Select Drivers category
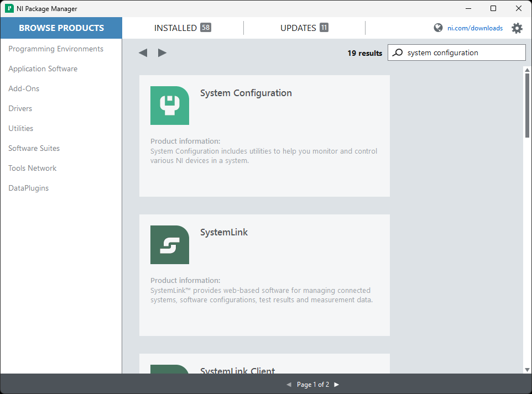Viewport: 532px width, 394px height. pyautogui.click(x=20, y=108)
